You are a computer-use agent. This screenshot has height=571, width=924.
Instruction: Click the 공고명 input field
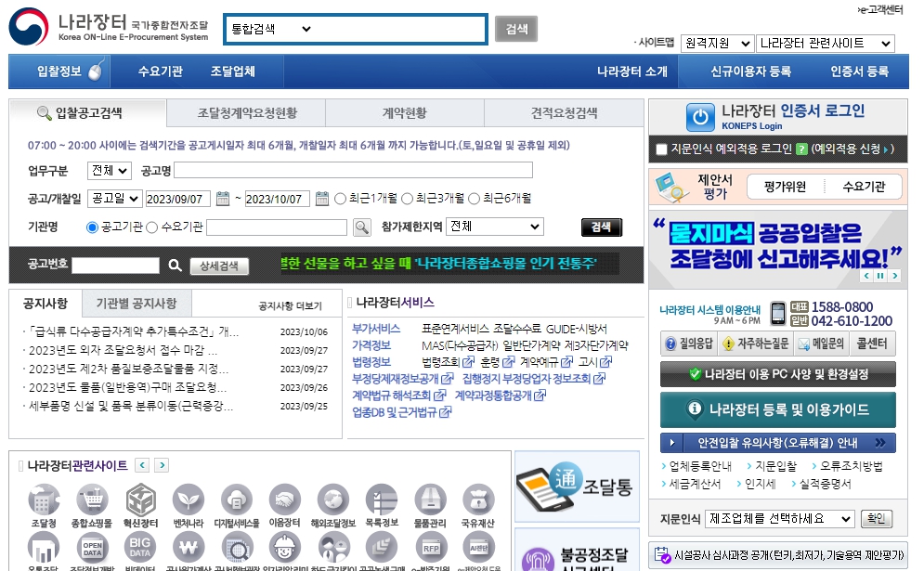pos(354,170)
